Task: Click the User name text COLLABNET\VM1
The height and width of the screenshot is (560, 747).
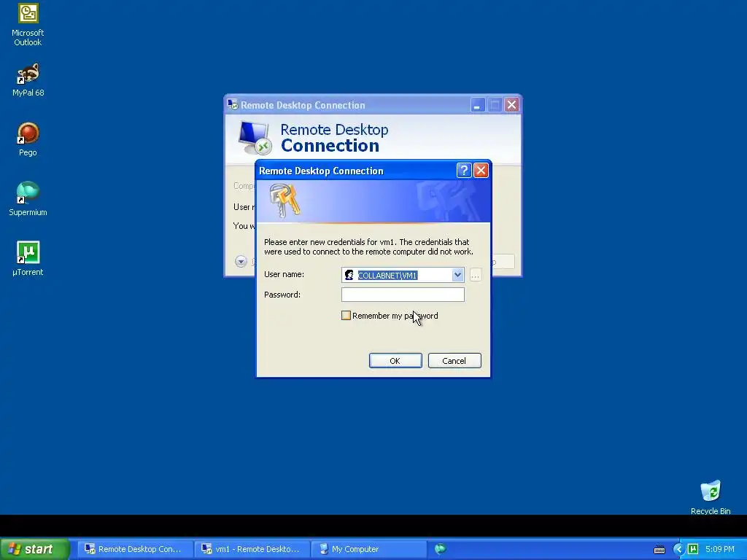Action: click(x=387, y=275)
